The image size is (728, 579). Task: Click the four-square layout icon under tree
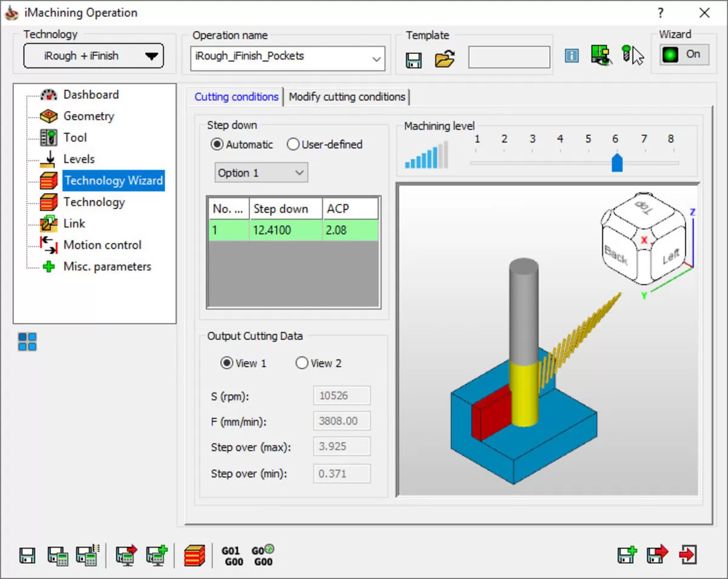pyautogui.click(x=27, y=342)
